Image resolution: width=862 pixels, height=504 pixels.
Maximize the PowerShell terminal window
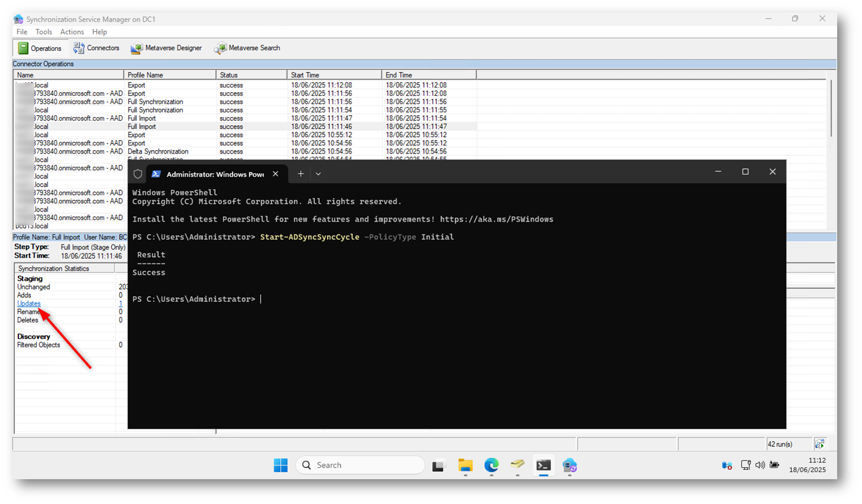[x=745, y=172]
